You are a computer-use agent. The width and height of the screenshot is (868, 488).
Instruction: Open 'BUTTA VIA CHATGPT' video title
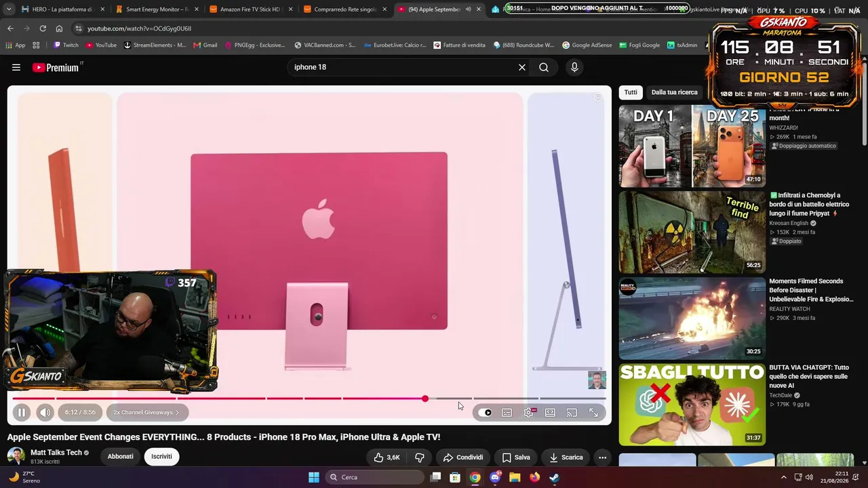click(x=809, y=376)
